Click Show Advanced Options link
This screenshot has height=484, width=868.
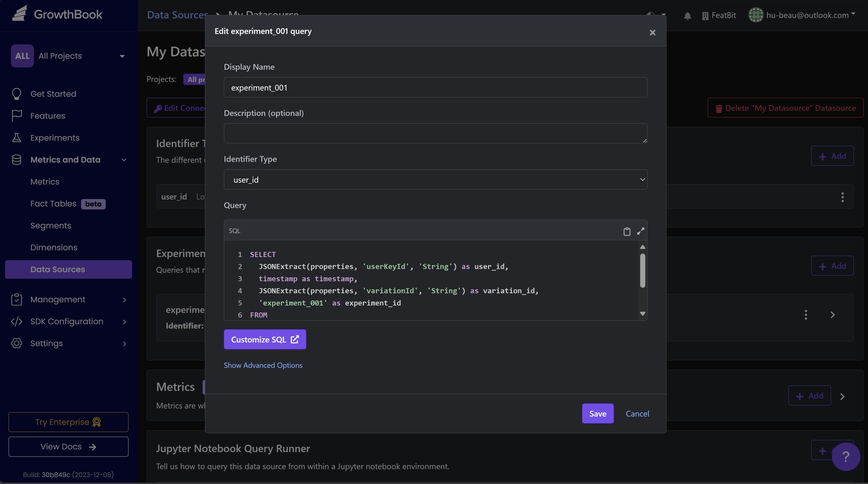(x=263, y=365)
